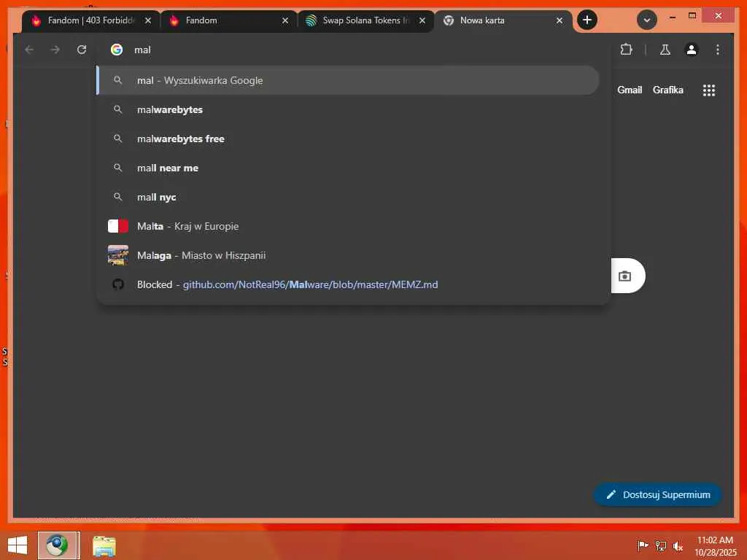Image resolution: width=747 pixels, height=560 pixels.
Task: Go back using the back arrow
Action: [29, 50]
